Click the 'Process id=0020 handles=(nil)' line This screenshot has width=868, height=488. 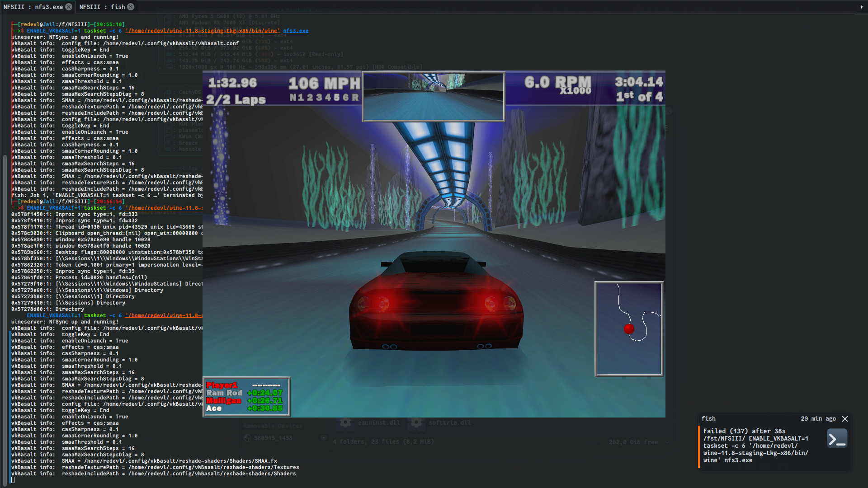click(x=80, y=277)
